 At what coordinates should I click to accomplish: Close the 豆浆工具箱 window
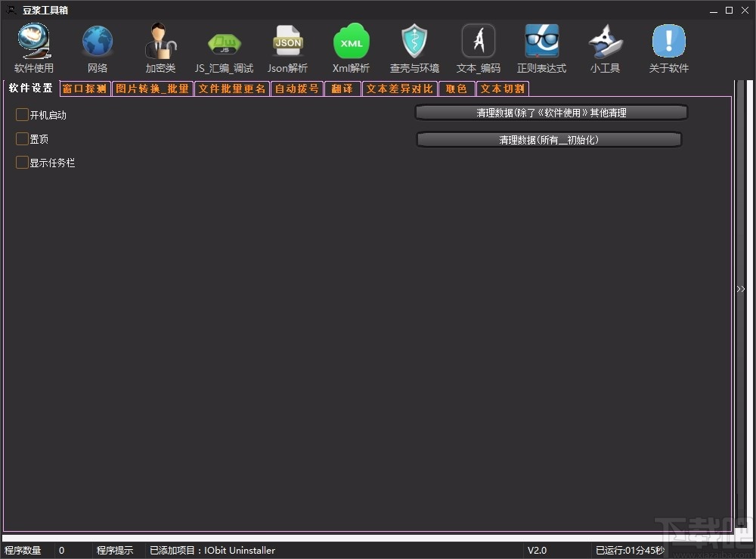[x=745, y=10]
